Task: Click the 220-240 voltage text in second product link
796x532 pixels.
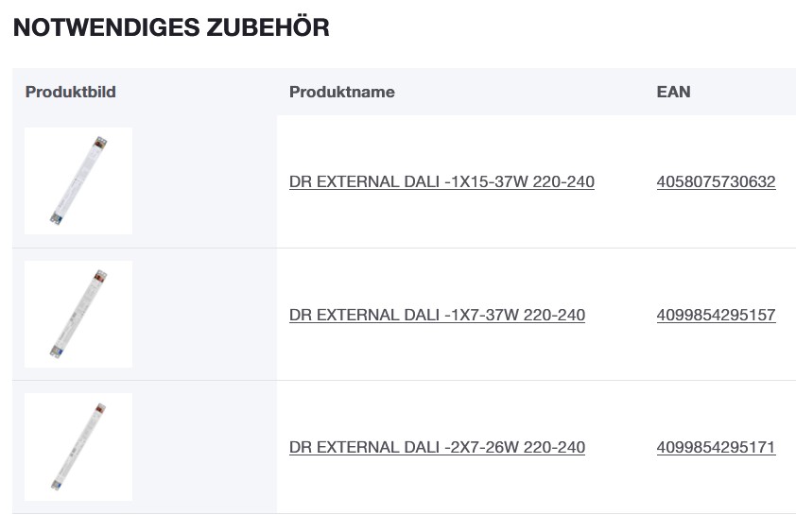Action: point(554,315)
